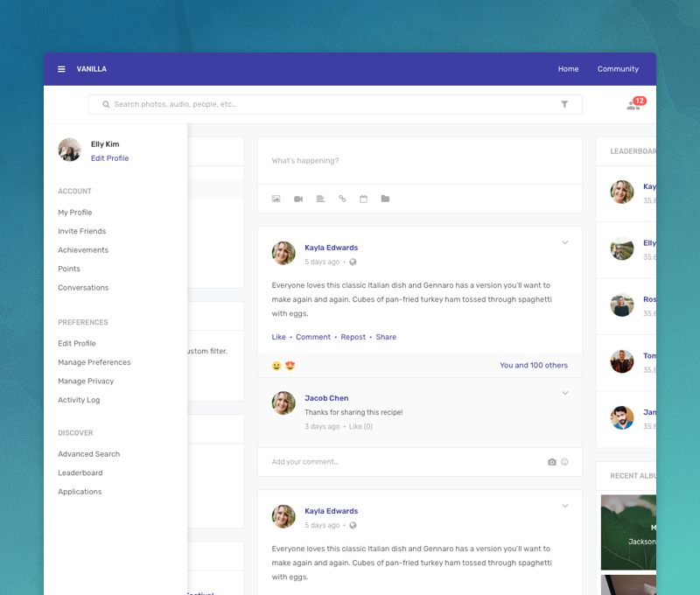Viewport: 700px width, 595px height.
Task: Click '3 days ago' on Jacob Chen's comment
Action: point(322,427)
